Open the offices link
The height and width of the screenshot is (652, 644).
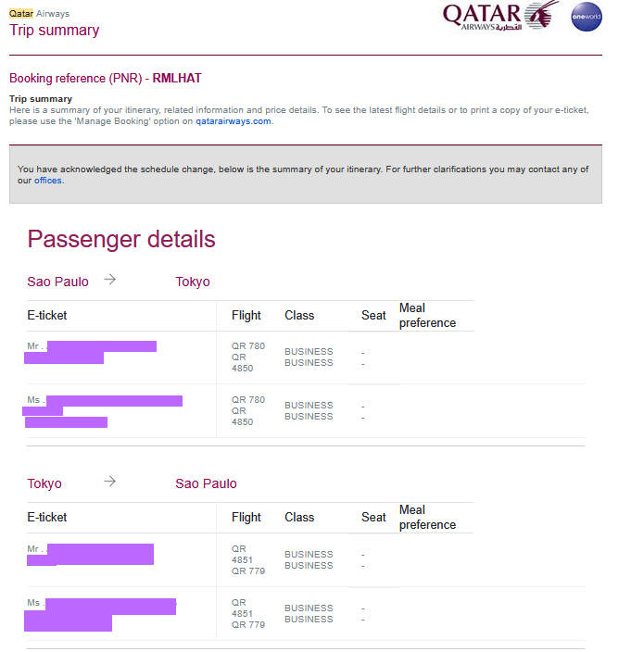48,181
